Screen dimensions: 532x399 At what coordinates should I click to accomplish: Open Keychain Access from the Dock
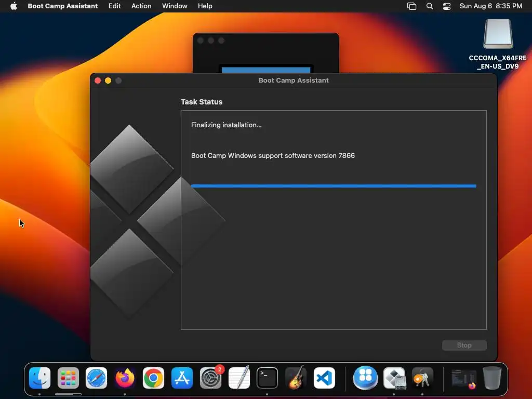click(422, 378)
